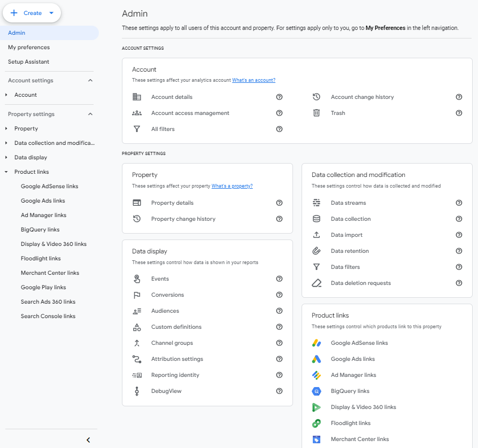Click the BigQuery links hexagon icon
Image resolution: width=478 pixels, height=448 pixels.
point(317,391)
